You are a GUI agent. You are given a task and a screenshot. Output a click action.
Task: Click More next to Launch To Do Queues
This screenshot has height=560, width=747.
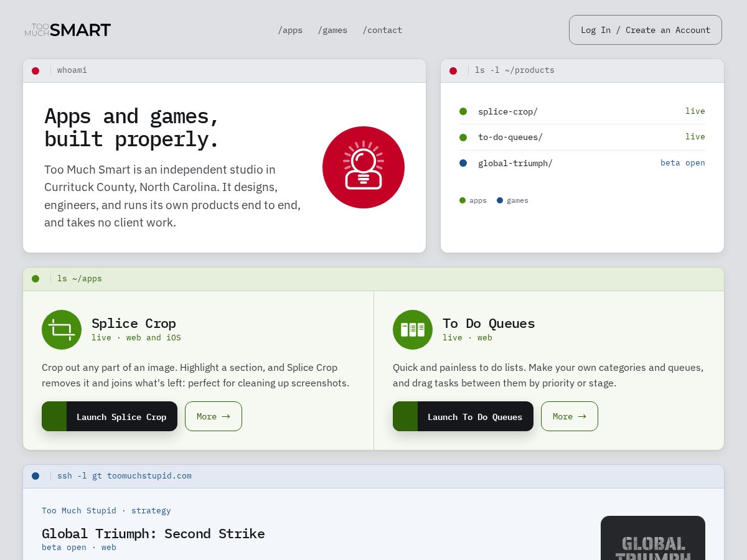[x=570, y=416]
